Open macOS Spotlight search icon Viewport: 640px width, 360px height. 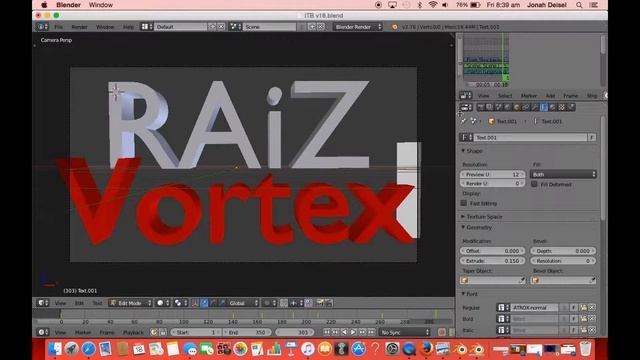(579, 5)
